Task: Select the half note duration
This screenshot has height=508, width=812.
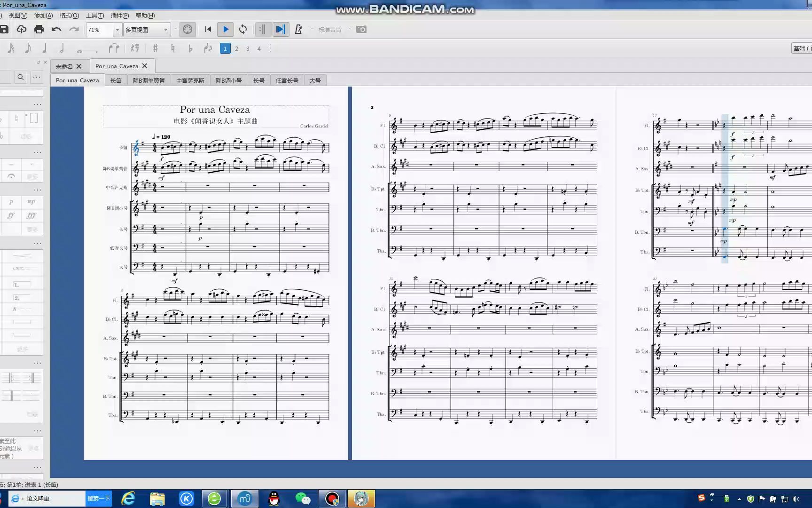Action: [62, 48]
